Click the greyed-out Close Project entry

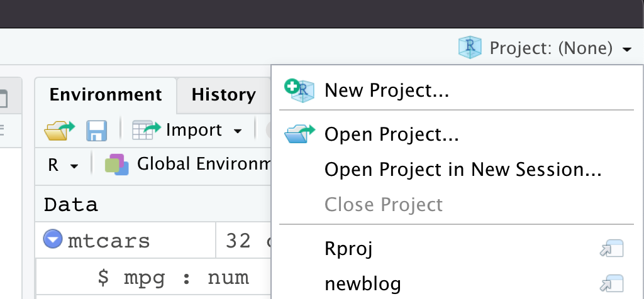click(x=384, y=204)
